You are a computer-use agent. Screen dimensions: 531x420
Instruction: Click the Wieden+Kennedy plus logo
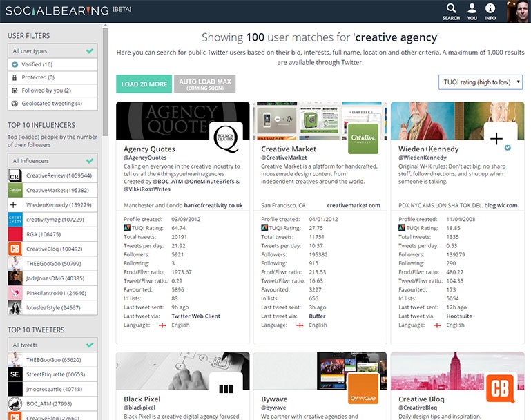pyautogui.click(x=496, y=139)
